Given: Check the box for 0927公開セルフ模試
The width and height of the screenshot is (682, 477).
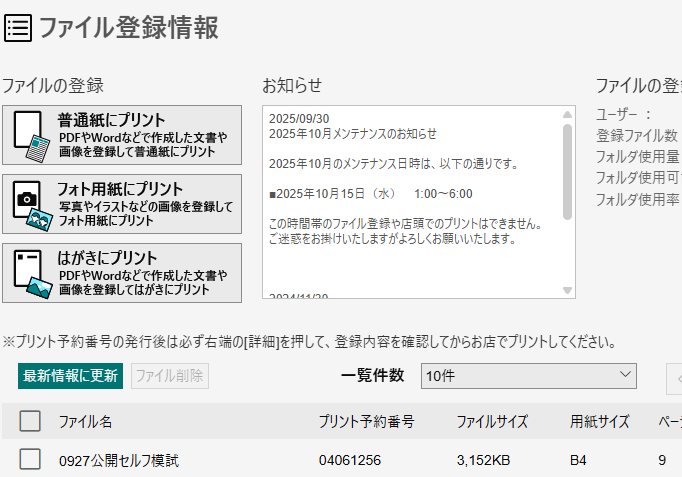Looking at the screenshot, I should 30,460.
